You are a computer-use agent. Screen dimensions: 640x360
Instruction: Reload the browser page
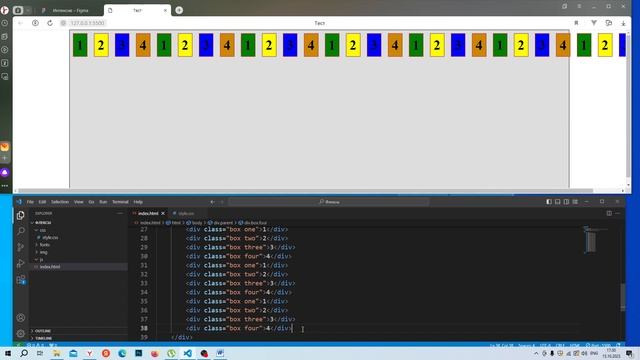coord(50,23)
